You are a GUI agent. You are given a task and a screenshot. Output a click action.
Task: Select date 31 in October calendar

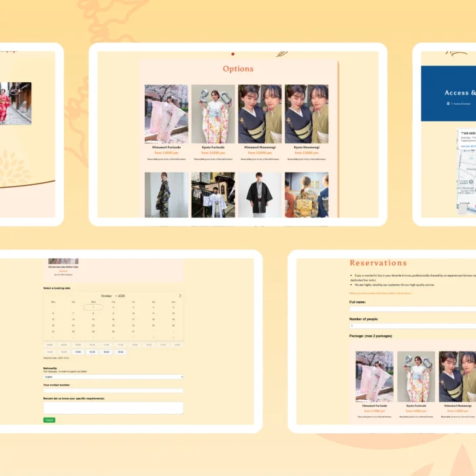pos(133,332)
